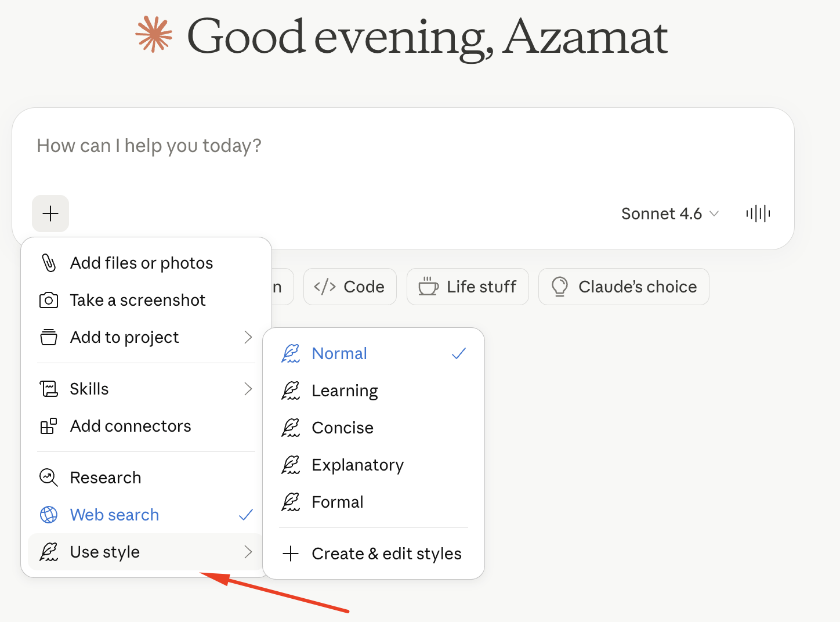Click the Skills scroll icon
The height and width of the screenshot is (622, 840).
pos(49,389)
